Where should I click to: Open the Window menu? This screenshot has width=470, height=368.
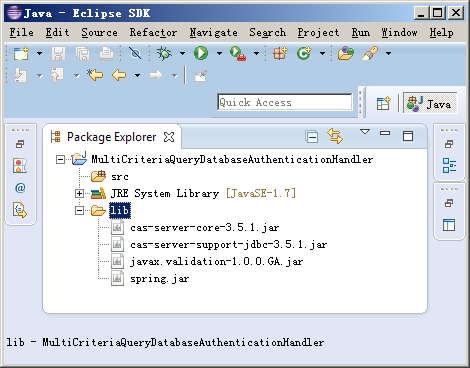tap(399, 32)
